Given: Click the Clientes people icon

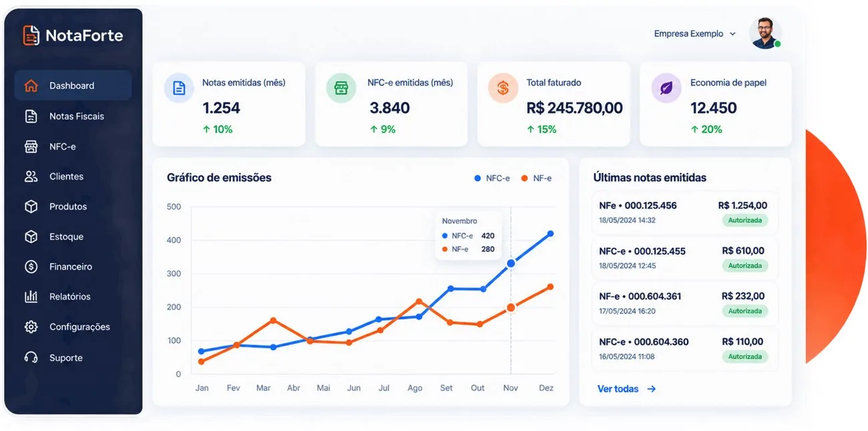Looking at the screenshot, I should click(31, 176).
